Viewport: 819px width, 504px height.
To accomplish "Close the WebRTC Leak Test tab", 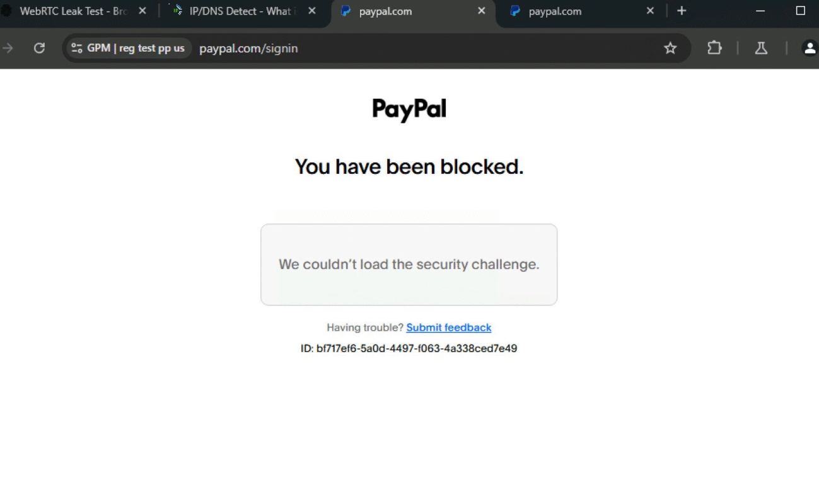I will click(x=142, y=11).
